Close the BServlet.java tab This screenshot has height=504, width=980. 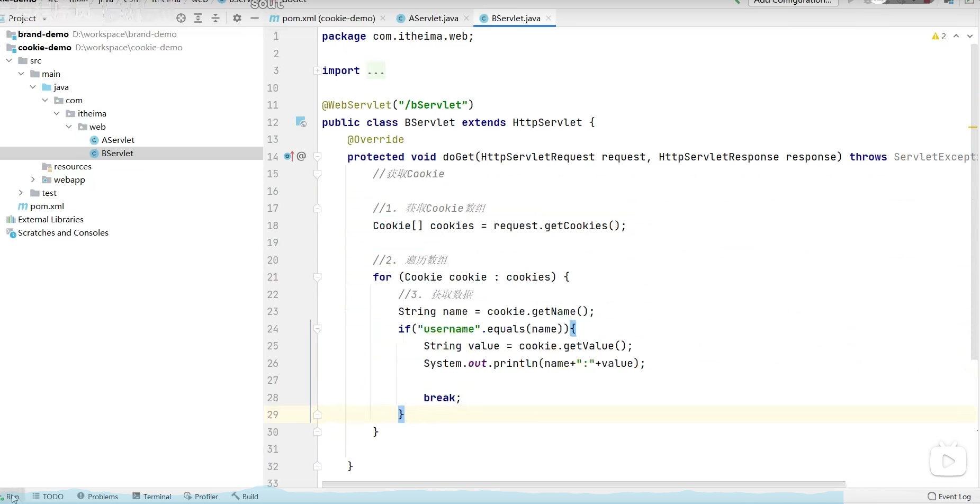(x=549, y=18)
